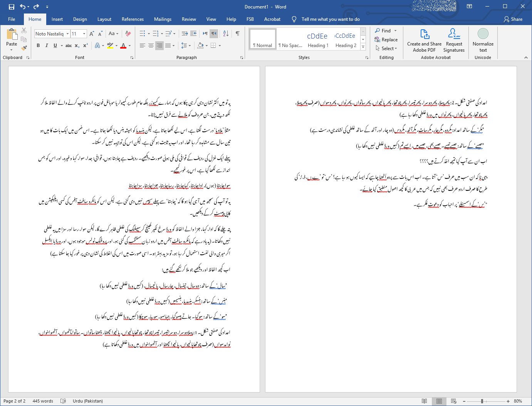The height and width of the screenshot is (406, 532).
Task: Switch to Print Layout view
Action: click(439, 401)
